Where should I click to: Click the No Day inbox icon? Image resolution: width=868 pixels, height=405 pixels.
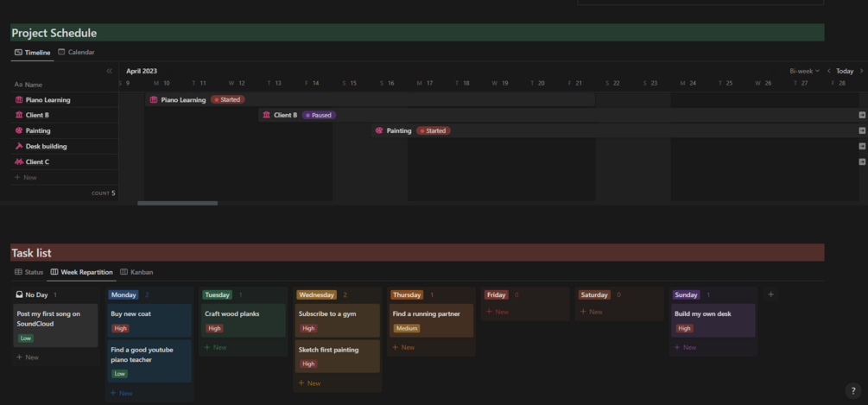click(19, 294)
